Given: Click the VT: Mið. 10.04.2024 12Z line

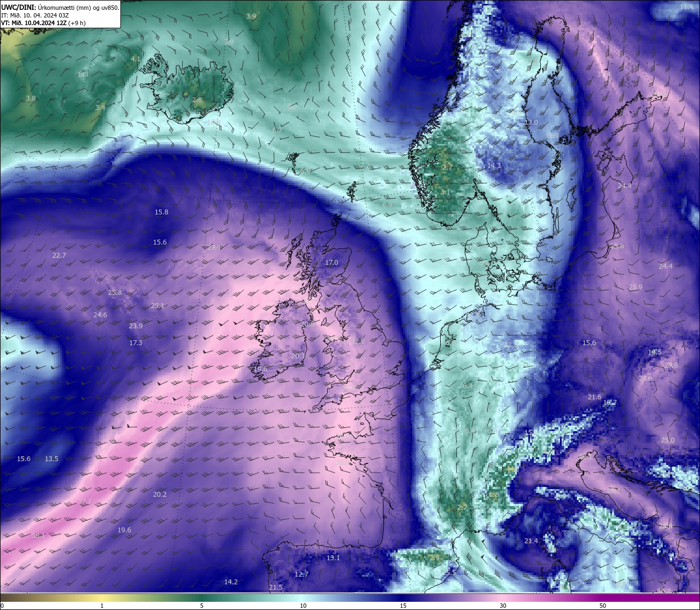Looking at the screenshot, I should [43, 23].
